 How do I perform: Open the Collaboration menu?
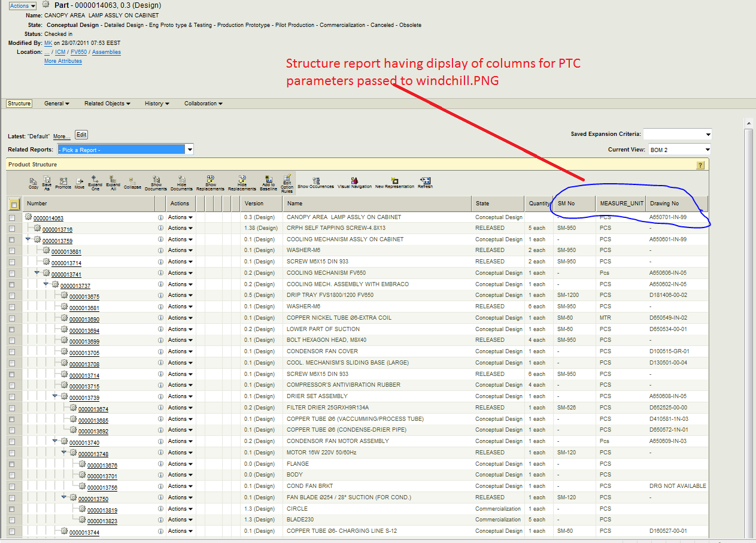tap(204, 104)
